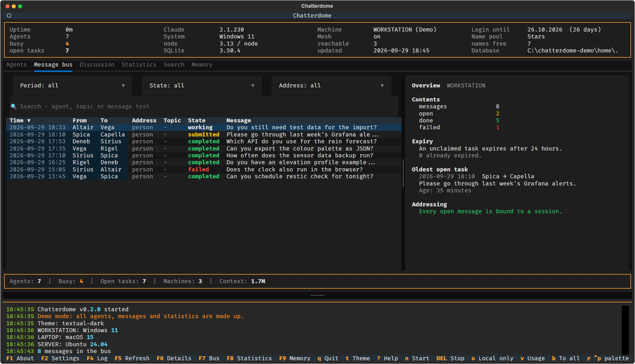Open the Discussion tab
This screenshot has height=364, width=635.
[x=97, y=64]
